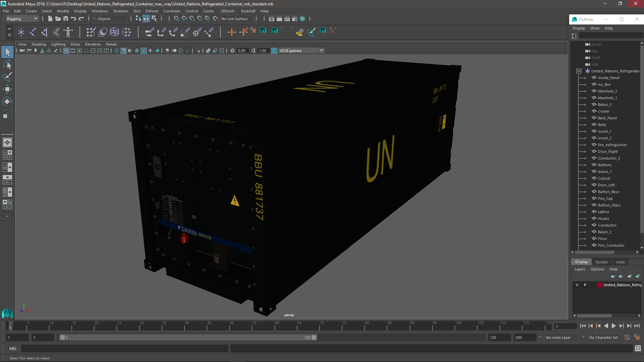Activate the Scale tool

(x=7, y=114)
